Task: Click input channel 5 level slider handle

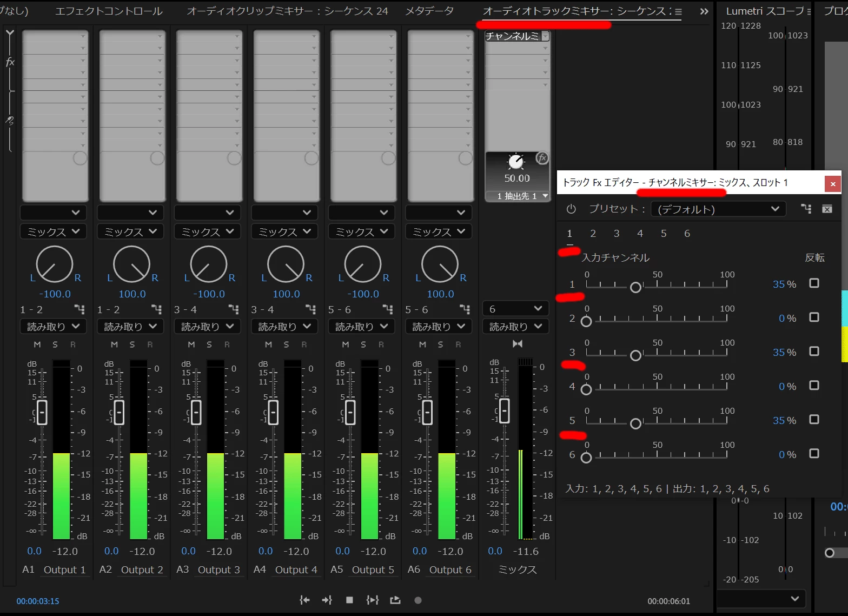Action: (636, 423)
